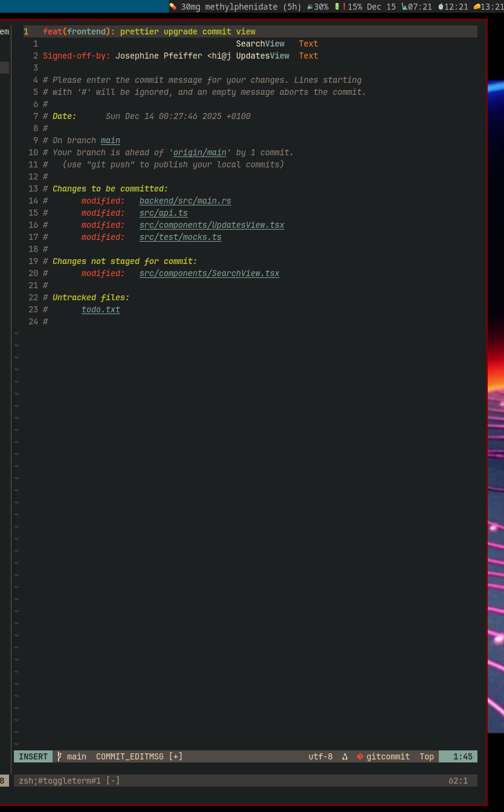
Task: Click the pill icon in the top bar
Action: [173, 7]
